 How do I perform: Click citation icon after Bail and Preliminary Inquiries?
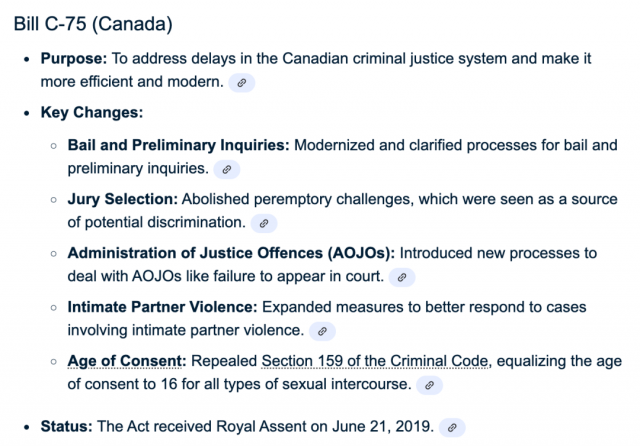[227, 169]
